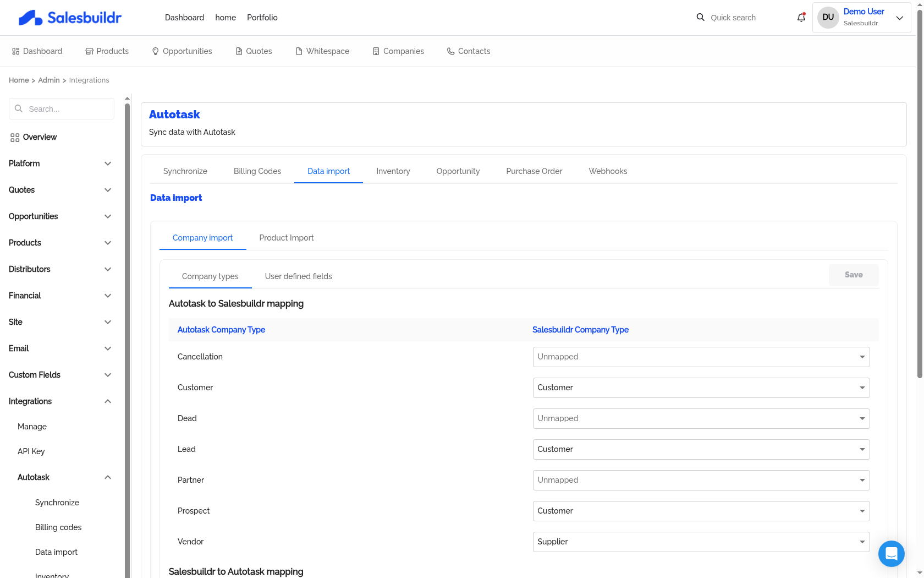Screen dimensions: 924x578
Task: Open the Dead mapping dropdown
Action: pos(701,418)
